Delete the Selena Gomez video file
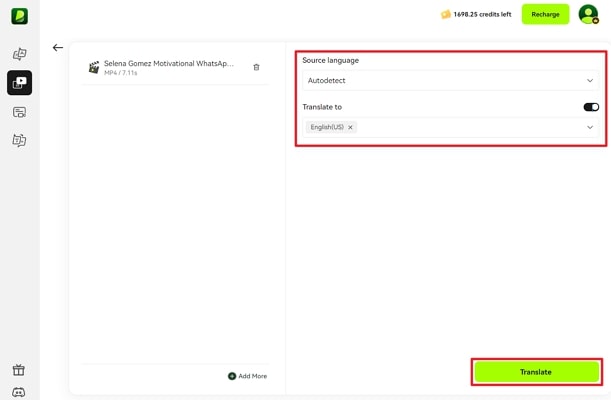Screen dimensions: 611x400 pyautogui.click(x=256, y=67)
